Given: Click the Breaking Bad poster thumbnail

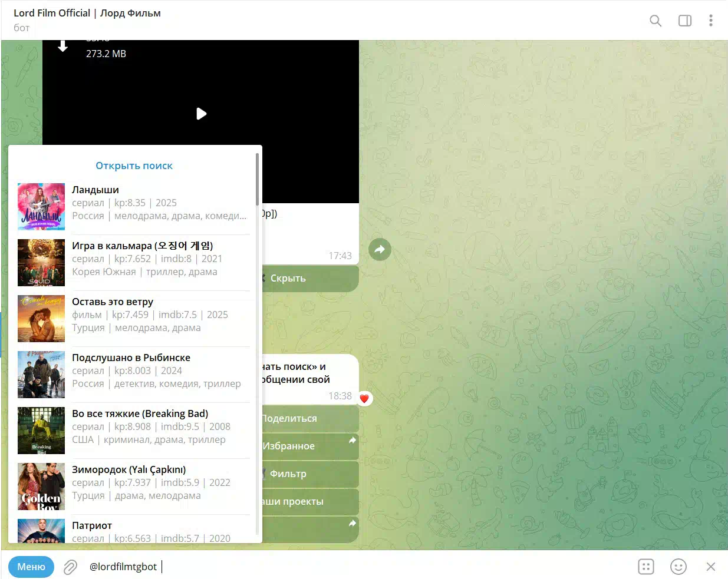Looking at the screenshot, I should (x=41, y=431).
